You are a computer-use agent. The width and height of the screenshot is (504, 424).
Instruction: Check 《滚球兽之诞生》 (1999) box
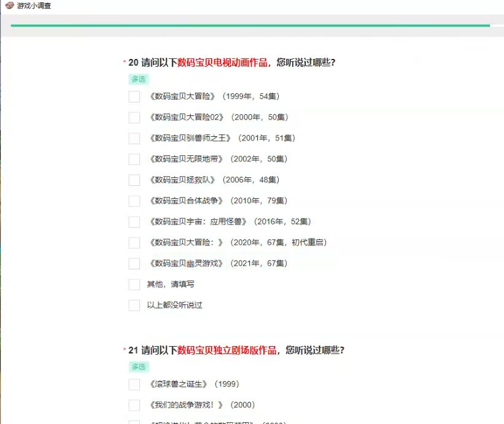(134, 384)
